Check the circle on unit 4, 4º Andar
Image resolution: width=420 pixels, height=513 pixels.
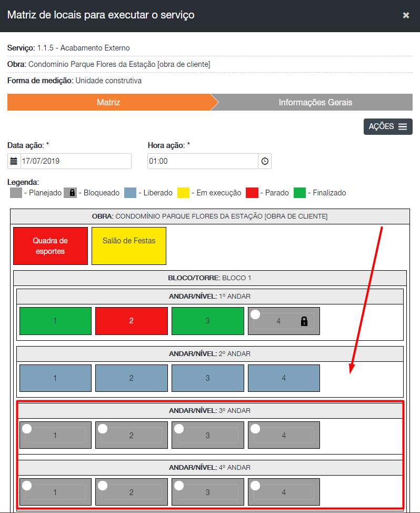click(x=255, y=486)
